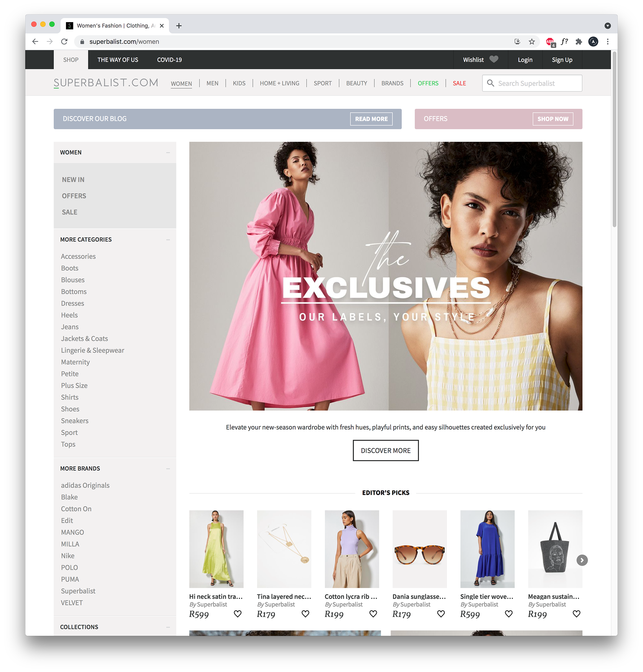The height and width of the screenshot is (672, 643).
Task: Toggle wishlist heart on Dania sunglasses
Action: point(441,614)
